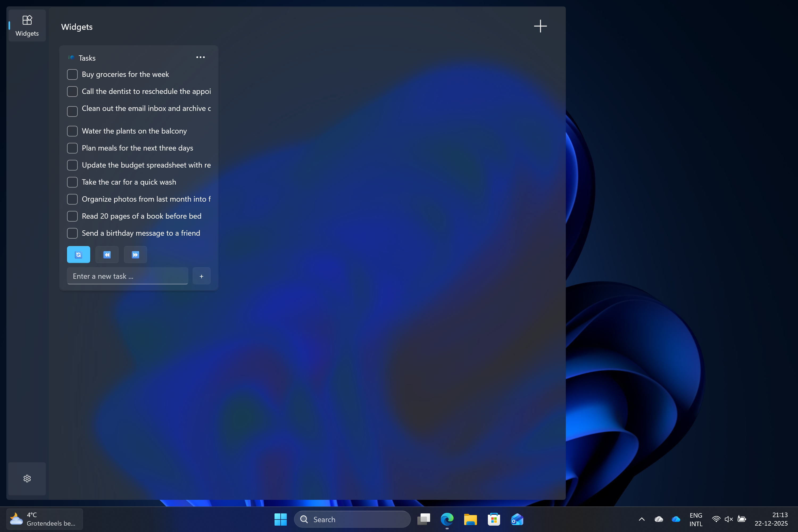Viewport: 798px width, 532px height.
Task: Click the Enter a new task field
Action: pos(128,276)
